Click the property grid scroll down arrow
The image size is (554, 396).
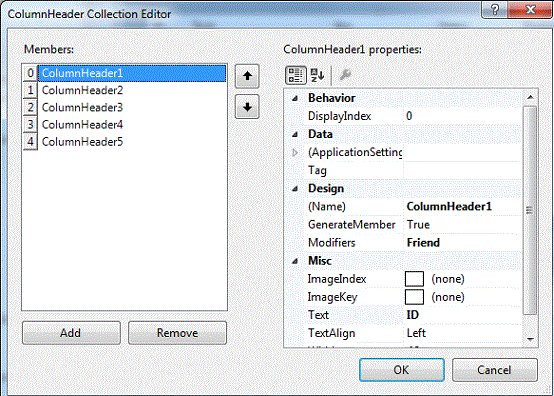(530, 339)
